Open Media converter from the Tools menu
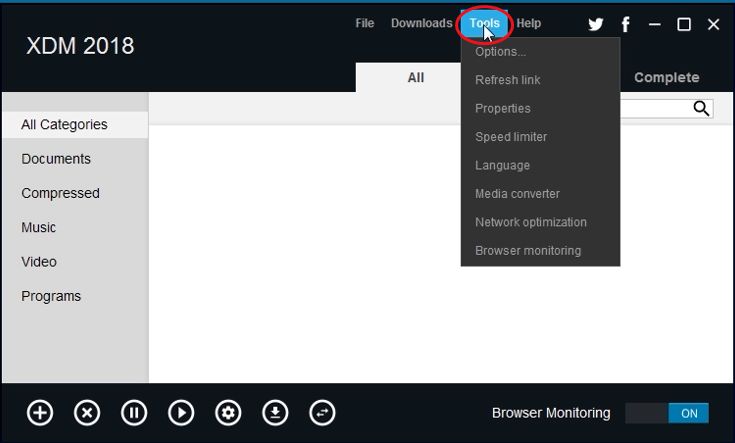Screen dimensions: 735x443 pos(540,194)
